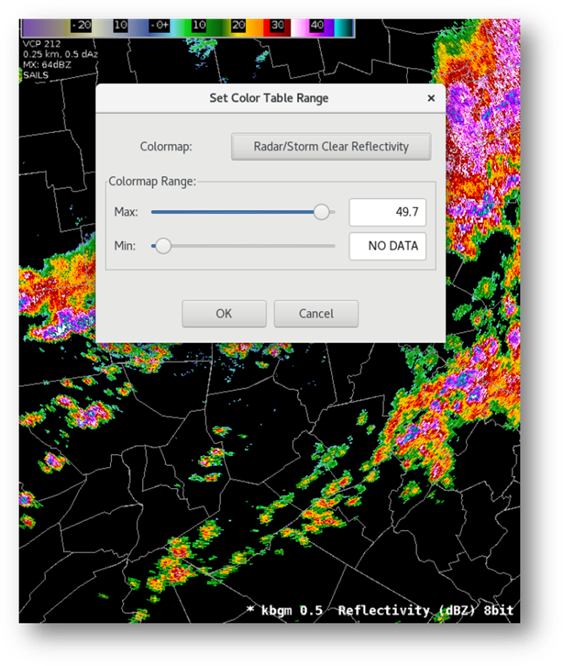Open the Radar/Storm Clear Reflectivity colormap selector
Viewport: 563px width, 666px height.
331,147
